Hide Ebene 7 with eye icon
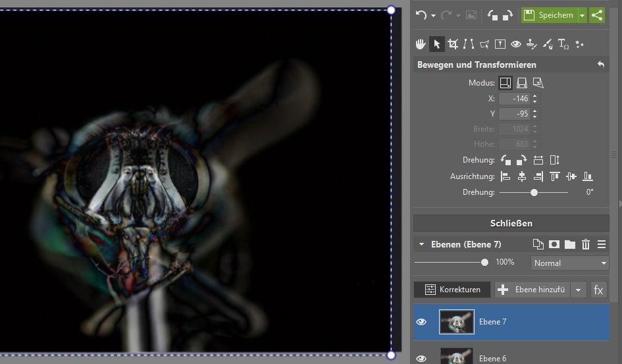Viewport: 622px width, 364px height. (x=421, y=322)
